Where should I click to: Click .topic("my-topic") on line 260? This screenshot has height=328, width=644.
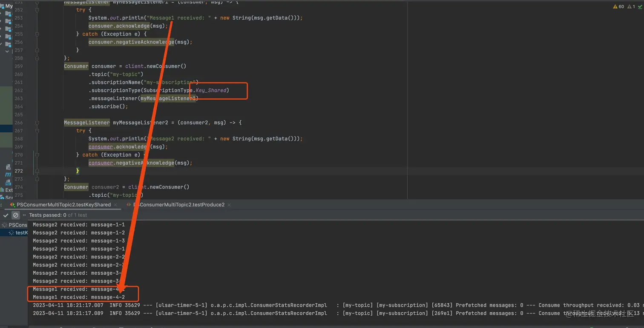[116, 74]
